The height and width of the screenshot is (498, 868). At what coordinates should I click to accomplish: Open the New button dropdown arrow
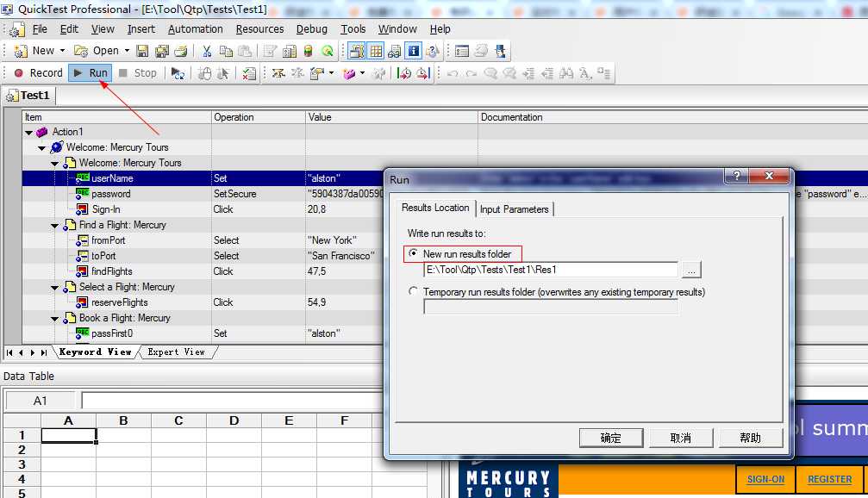62,51
